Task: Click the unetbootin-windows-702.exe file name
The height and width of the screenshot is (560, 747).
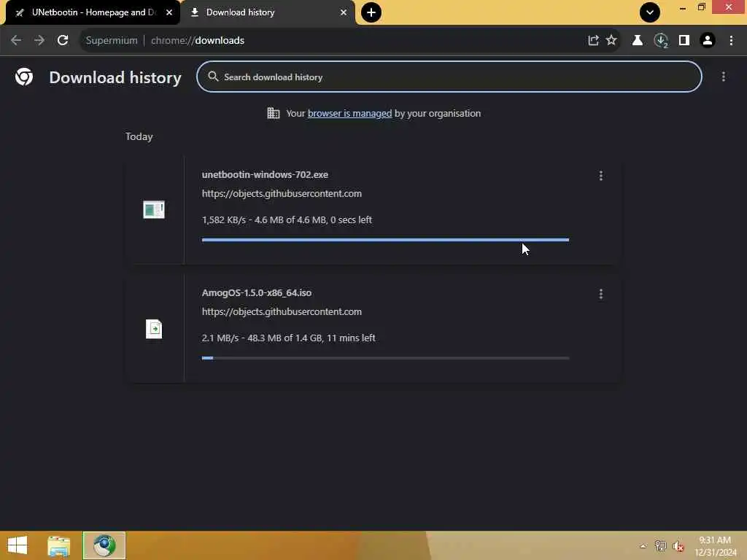Action: click(x=265, y=175)
